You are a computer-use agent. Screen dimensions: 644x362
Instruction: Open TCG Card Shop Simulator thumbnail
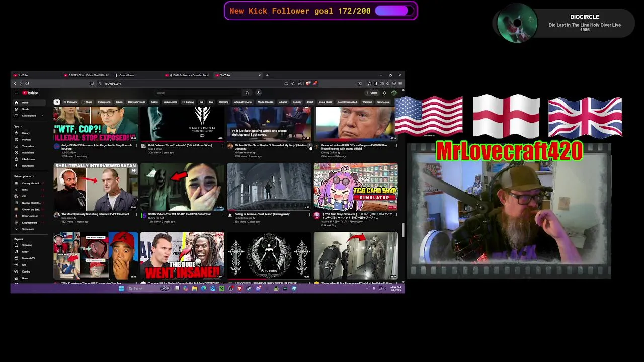click(356, 186)
